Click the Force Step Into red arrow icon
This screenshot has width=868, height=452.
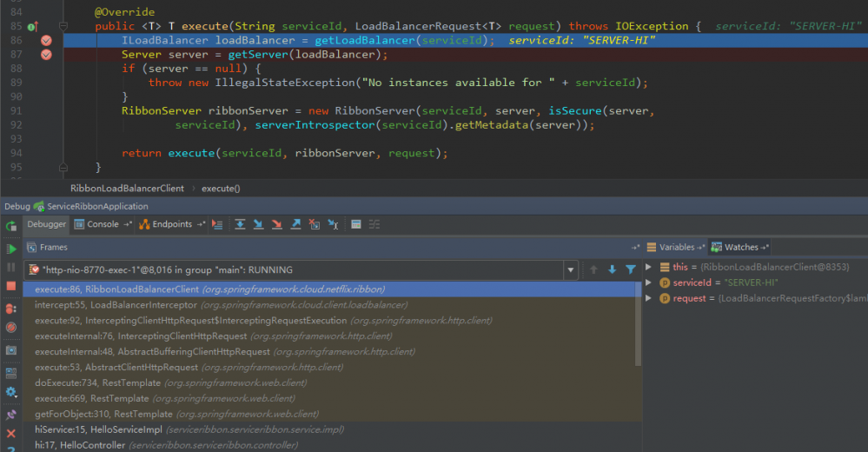coord(277,224)
